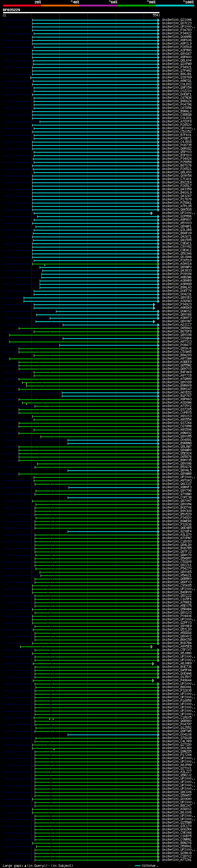Click the white query sequence bar
The image size is (197, 868).
point(81,13)
